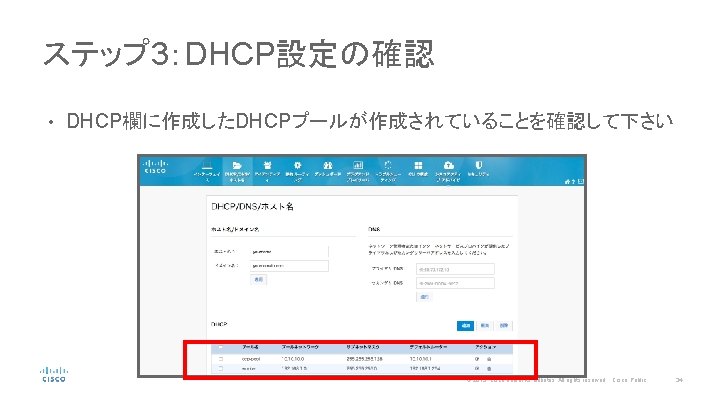Focus the primary DNS input field
This screenshot has height=405, width=720.
pos(455,270)
